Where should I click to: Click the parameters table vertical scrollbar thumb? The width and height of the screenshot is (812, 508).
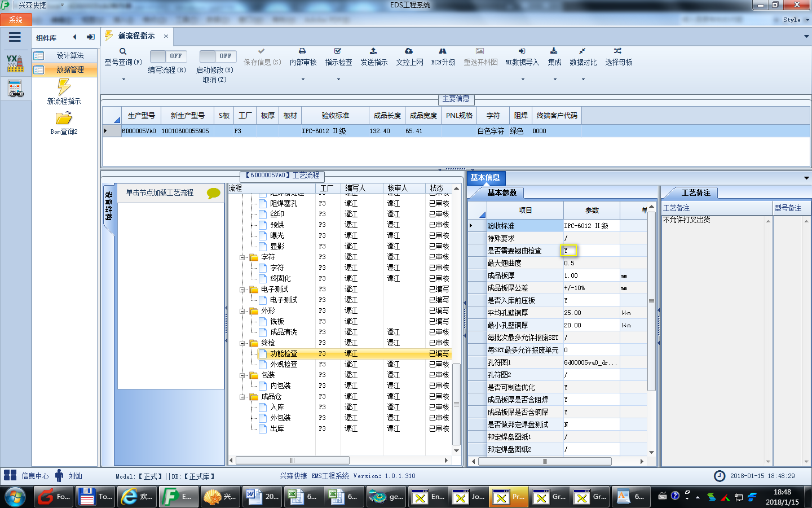(x=651, y=301)
